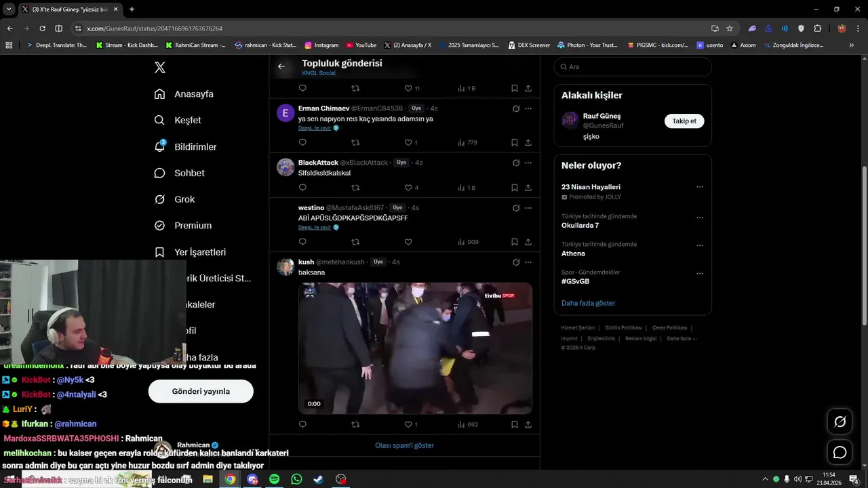The height and width of the screenshot is (488, 868).
Task: Reply to kush's baksana post
Action: pyautogui.click(x=302, y=424)
